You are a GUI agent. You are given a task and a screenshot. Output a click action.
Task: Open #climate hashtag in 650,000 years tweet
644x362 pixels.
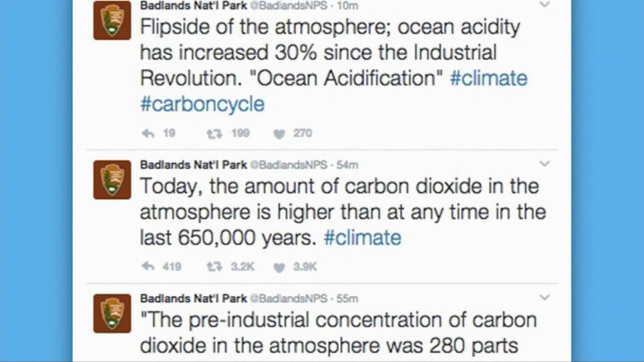click(x=362, y=238)
